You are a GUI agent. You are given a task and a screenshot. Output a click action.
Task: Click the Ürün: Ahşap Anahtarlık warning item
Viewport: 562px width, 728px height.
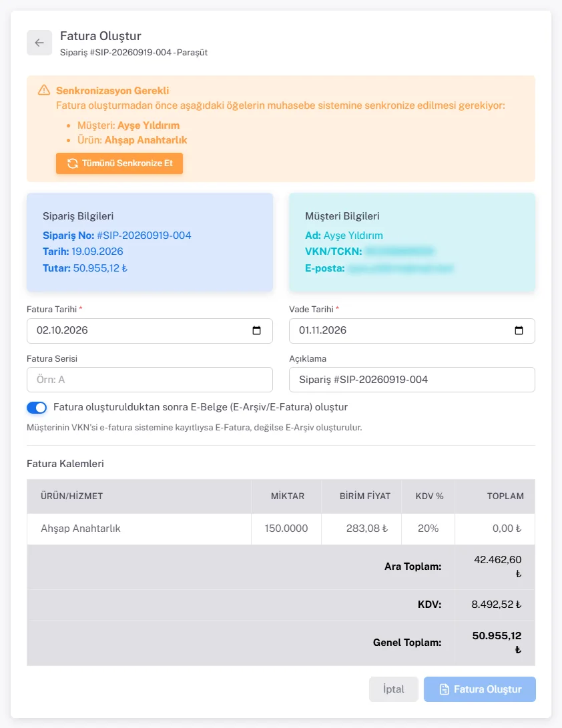(x=132, y=140)
